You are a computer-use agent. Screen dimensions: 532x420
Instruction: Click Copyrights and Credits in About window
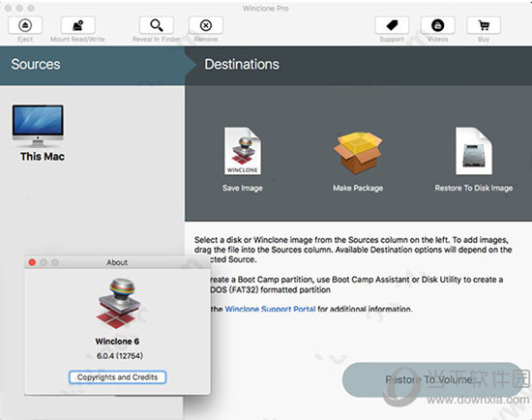(117, 377)
